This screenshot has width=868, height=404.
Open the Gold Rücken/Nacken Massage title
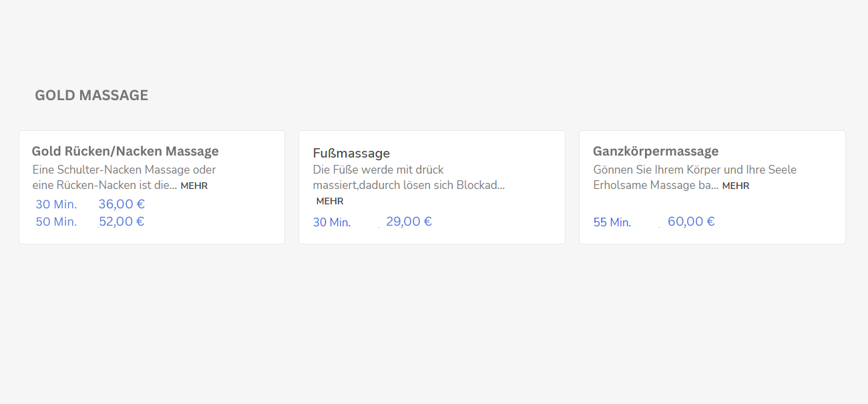125,152
